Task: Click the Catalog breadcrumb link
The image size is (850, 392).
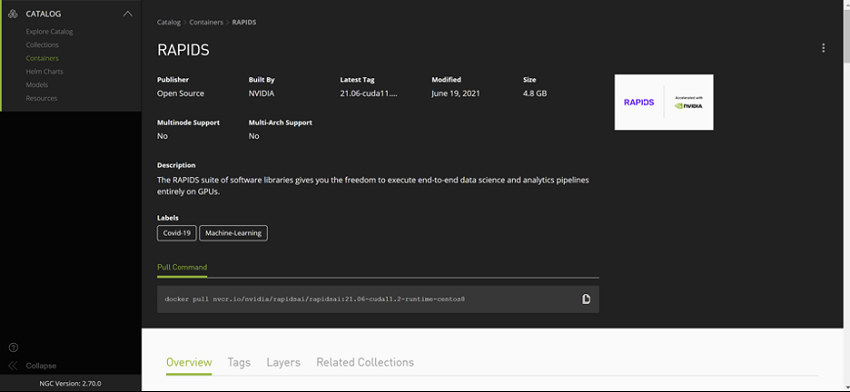Action: [169, 22]
